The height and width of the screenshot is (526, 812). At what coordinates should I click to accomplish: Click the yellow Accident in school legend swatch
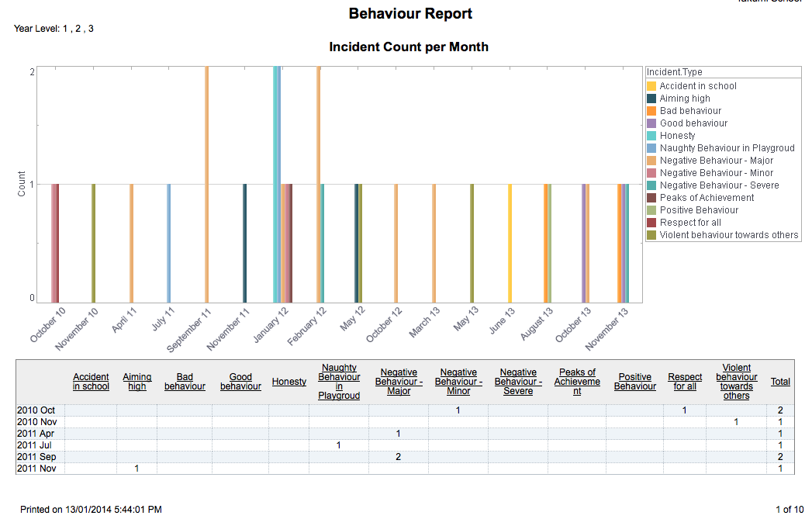(651, 86)
